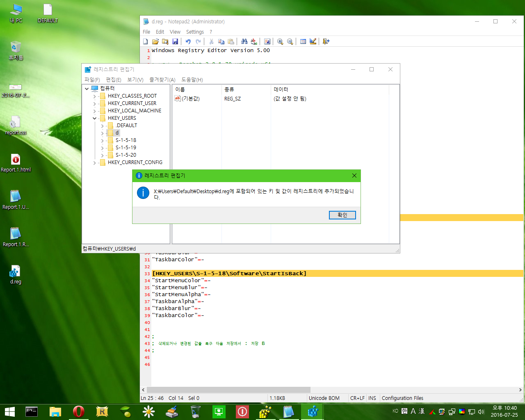
Task: Click the Browse folder icon in Notepad2 toolbar
Action: click(x=165, y=41)
